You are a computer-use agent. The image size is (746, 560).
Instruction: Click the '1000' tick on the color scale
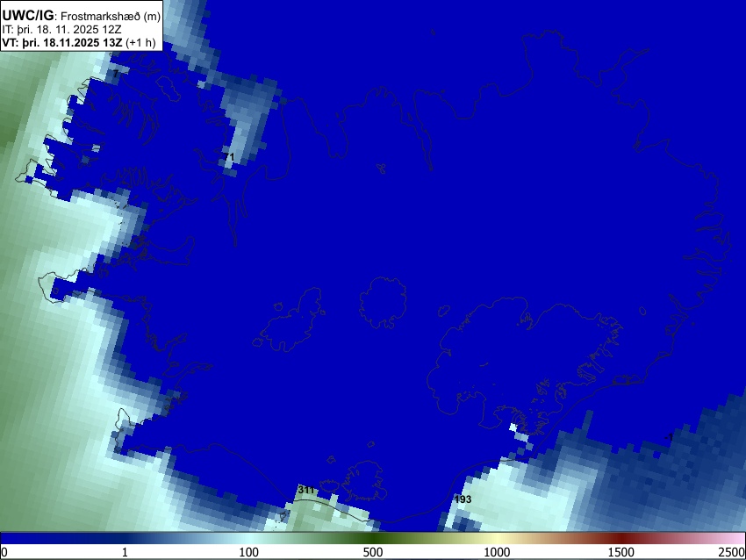(497, 552)
